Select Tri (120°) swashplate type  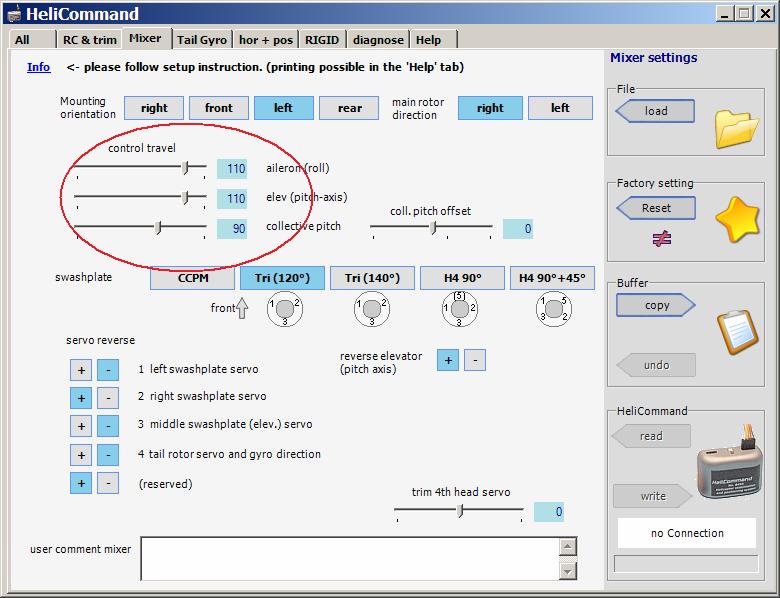[283, 278]
